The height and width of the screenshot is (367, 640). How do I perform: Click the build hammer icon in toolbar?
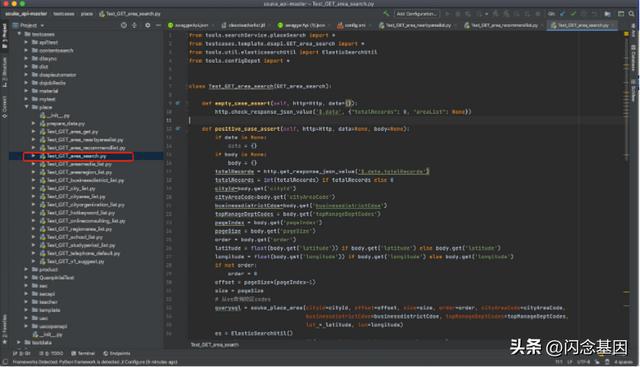point(386,14)
